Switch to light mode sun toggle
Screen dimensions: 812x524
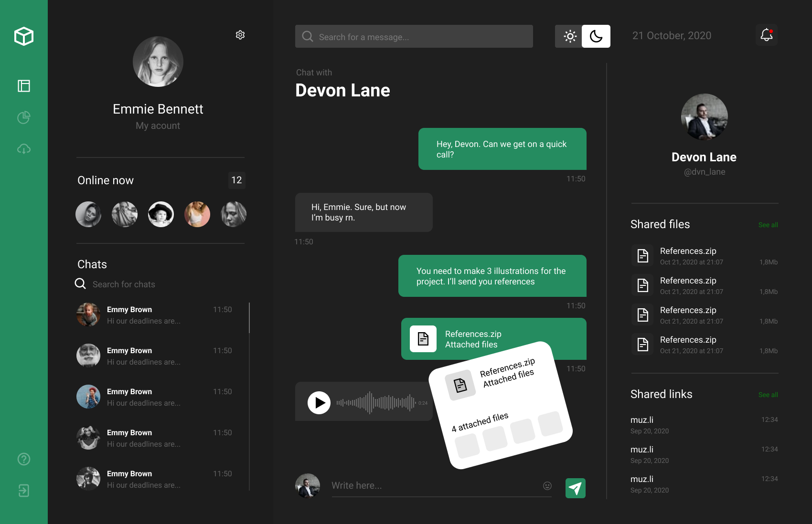[x=569, y=36]
